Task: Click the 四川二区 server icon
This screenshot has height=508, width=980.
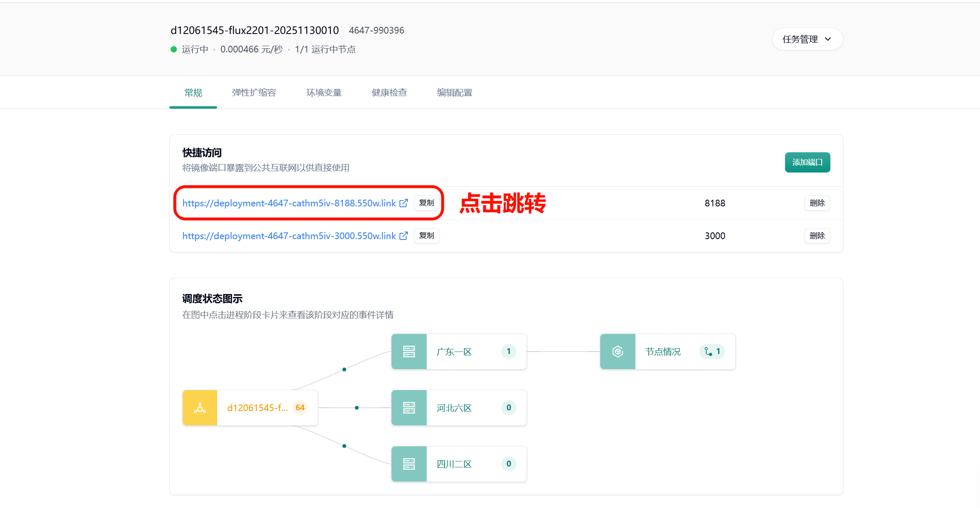Action: (x=409, y=464)
